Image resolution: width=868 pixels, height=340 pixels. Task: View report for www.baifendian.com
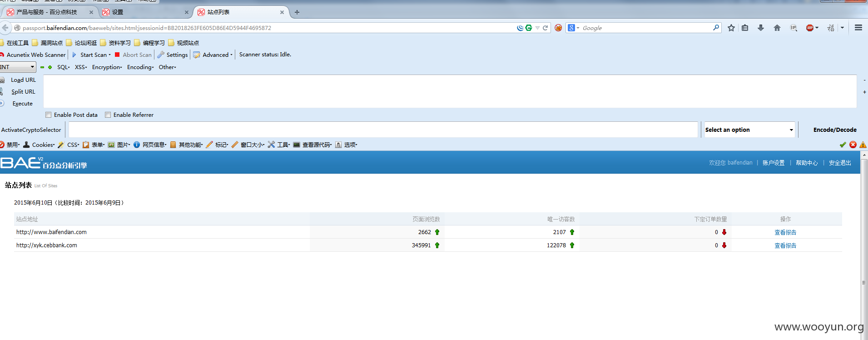pyautogui.click(x=785, y=232)
